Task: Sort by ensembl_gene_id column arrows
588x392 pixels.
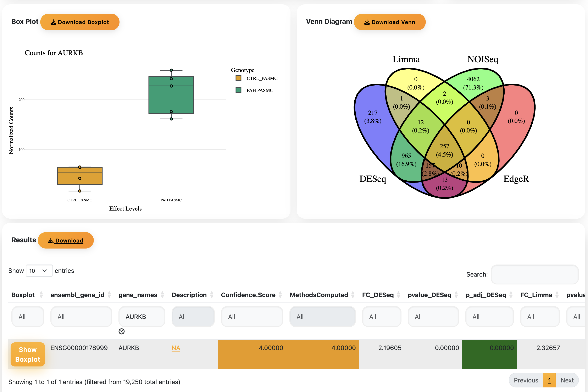Action: pyautogui.click(x=109, y=295)
